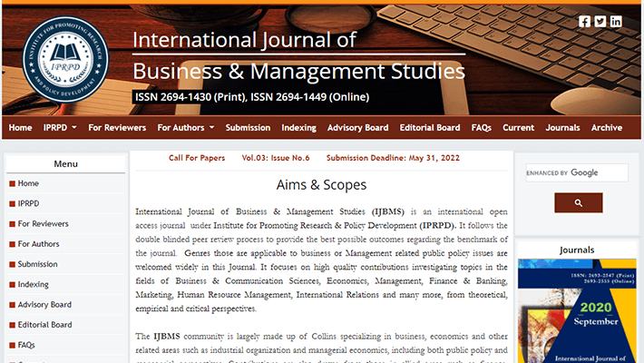Viewport: 644px width, 363px height.
Task: Click the Google enhanced search field
Action: pos(577,172)
